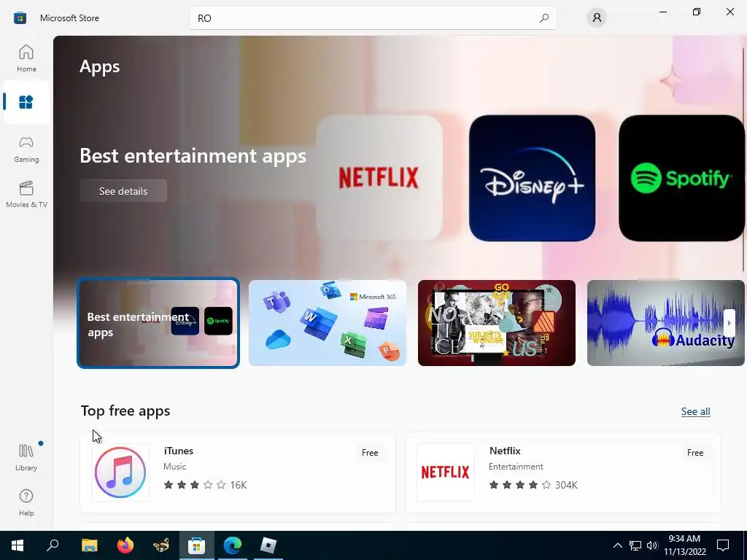Open the Netflix app icon in Top free apps
The height and width of the screenshot is (560, 747).
tap(446, 472)
